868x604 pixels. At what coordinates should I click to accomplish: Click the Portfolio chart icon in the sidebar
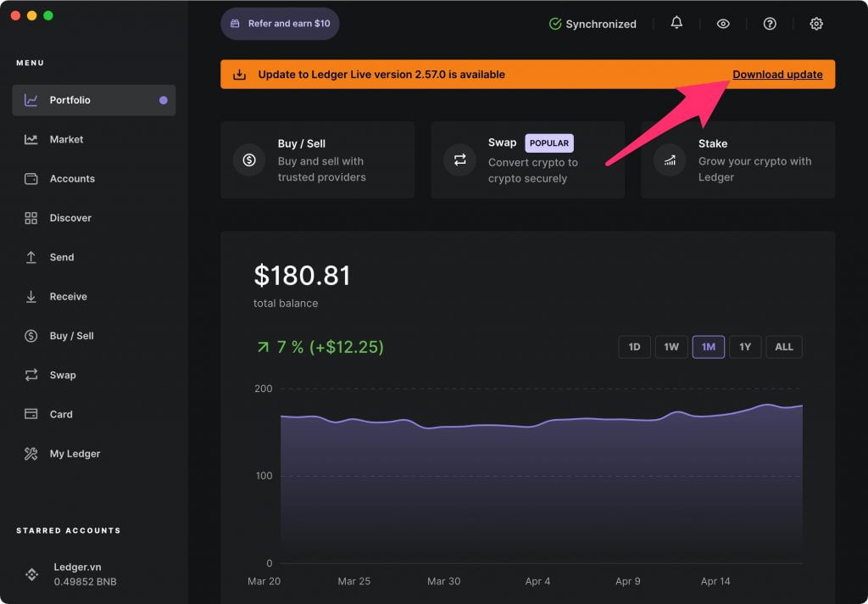click(x=31, y=100)
